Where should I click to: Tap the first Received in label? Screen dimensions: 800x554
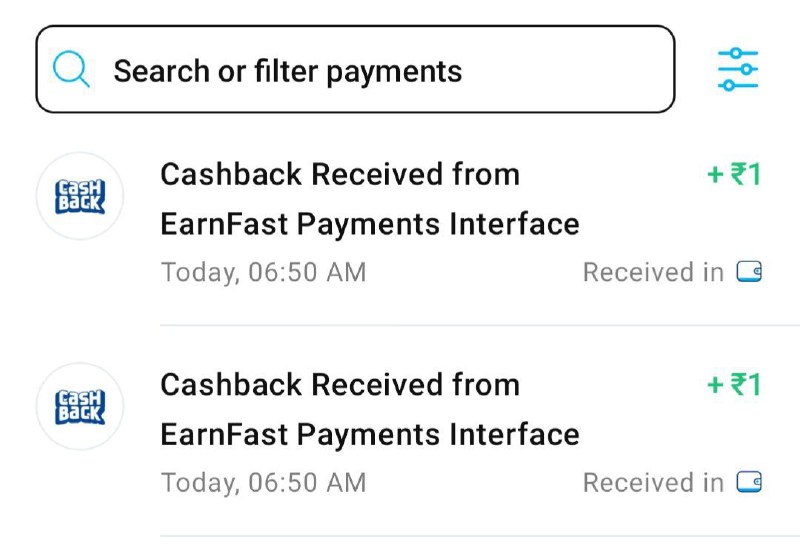[x=653, y=272]
